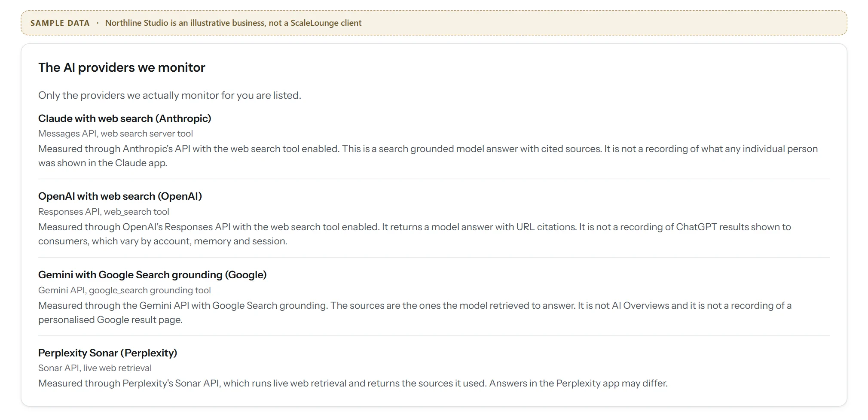Click the 'Measured through Anthropic's API' description
The height and width of the screenshot is (420, 868).
click(428, 156)
